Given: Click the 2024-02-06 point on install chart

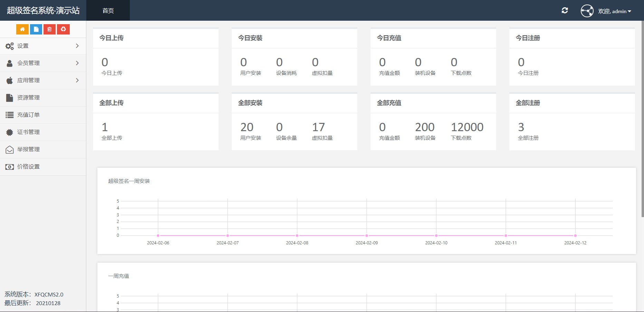Looking at the screenshot, I should point(158,236).
